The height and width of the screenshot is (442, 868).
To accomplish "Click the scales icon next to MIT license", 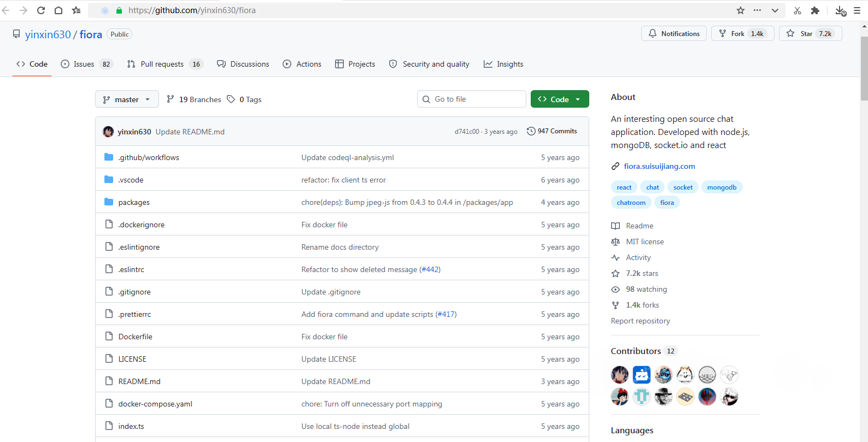I will pyautogui.click(x=615, y=241).
